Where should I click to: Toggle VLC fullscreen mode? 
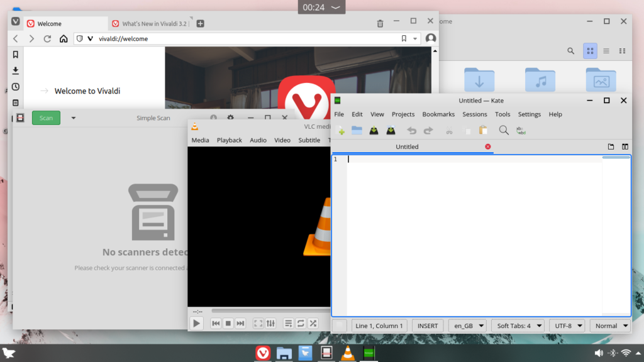click(x=258, y=323)
